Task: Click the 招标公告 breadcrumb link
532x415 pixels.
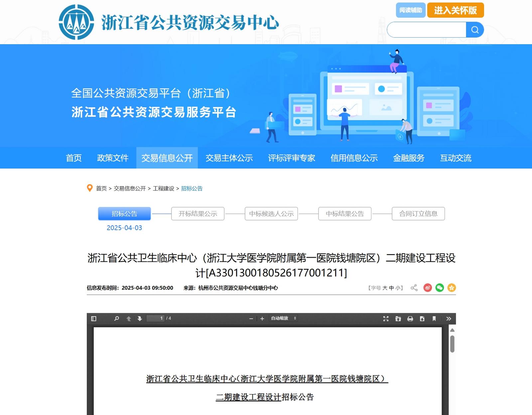Action: pos(192,189)
